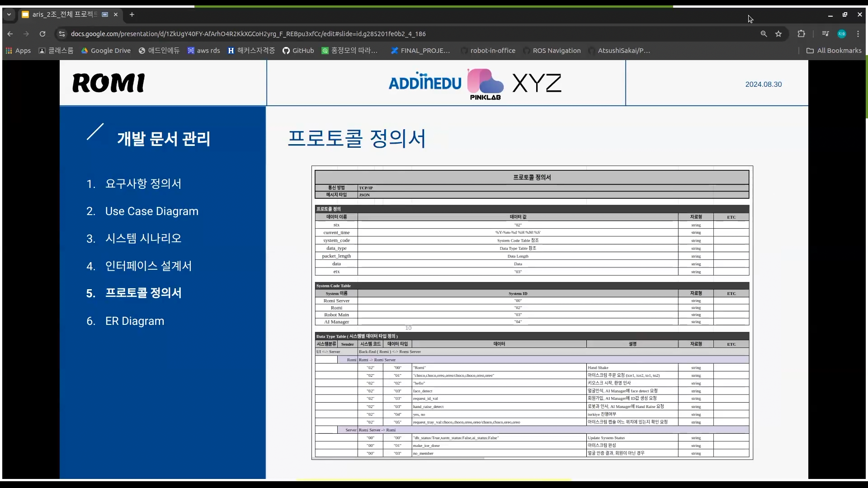Open the zoom magnifier icon in address bar
868x488 pixels.
pos(764,34)
